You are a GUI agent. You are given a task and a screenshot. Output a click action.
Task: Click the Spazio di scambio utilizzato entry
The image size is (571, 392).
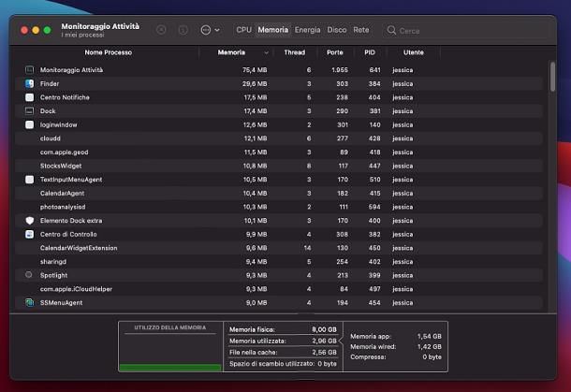point(283,364)
